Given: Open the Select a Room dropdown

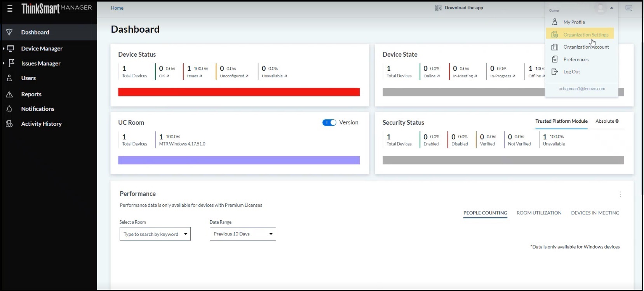Looking at the screenshot, I should coord(155,234).
